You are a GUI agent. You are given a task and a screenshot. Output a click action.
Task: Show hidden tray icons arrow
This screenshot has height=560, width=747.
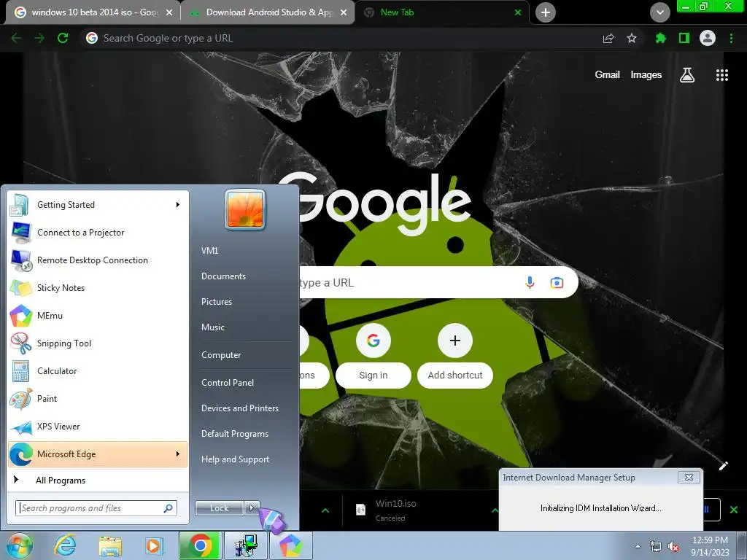click(x=638, y=546)
